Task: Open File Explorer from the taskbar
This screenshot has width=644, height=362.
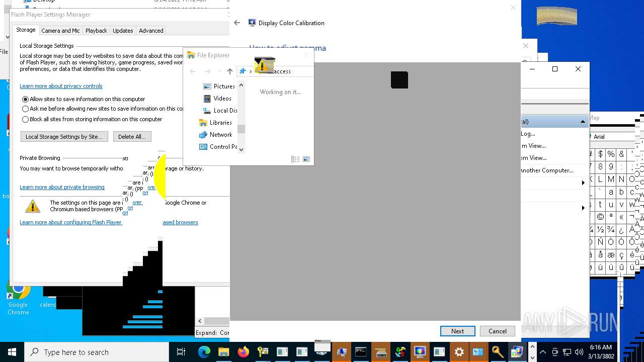Action: [223, 352]
